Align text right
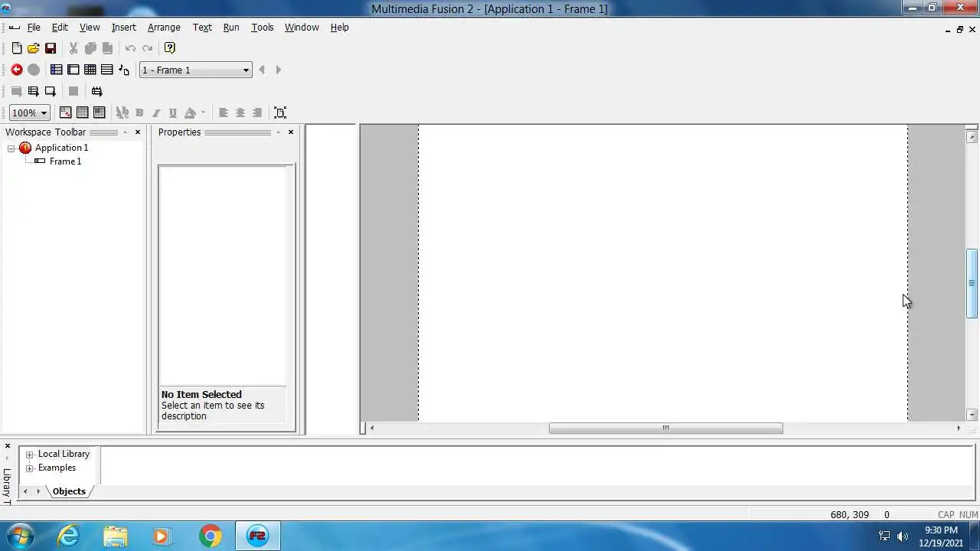This screenshot has height=551, width=980. point(257,112)
